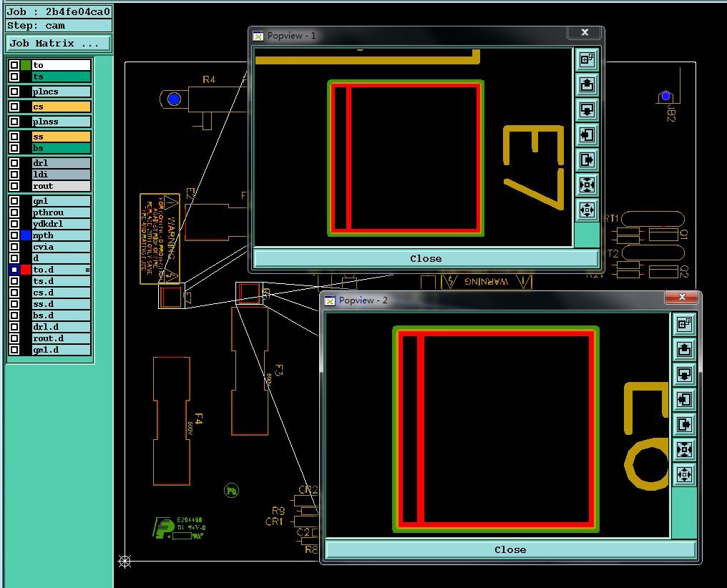Image resolution: width=727 pixels, height=588 pixels.
Task: Toggle the 'plncs' layer checkbox
Action: coord(14,92)
